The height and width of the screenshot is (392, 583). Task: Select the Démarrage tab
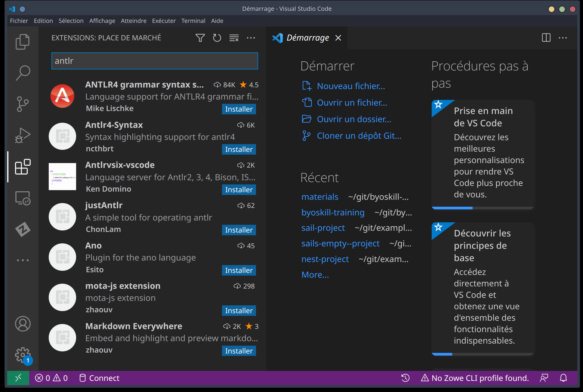[307, 38]
